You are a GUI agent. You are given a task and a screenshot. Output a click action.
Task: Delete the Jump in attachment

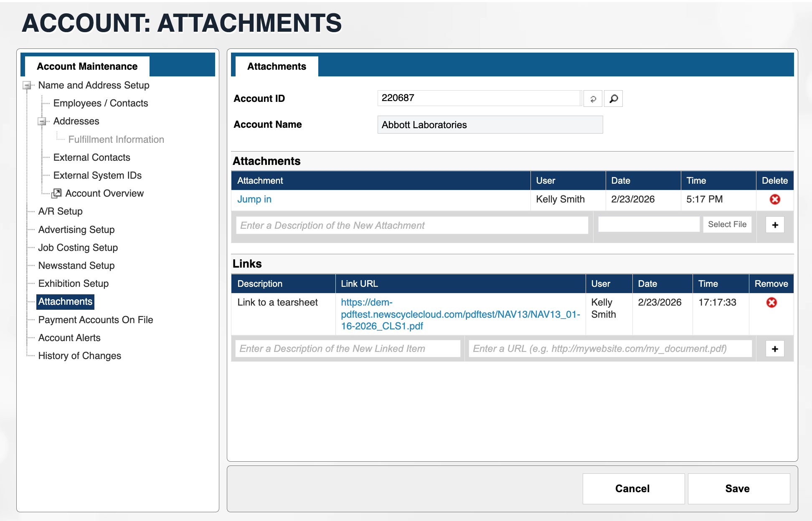[774, 200]
